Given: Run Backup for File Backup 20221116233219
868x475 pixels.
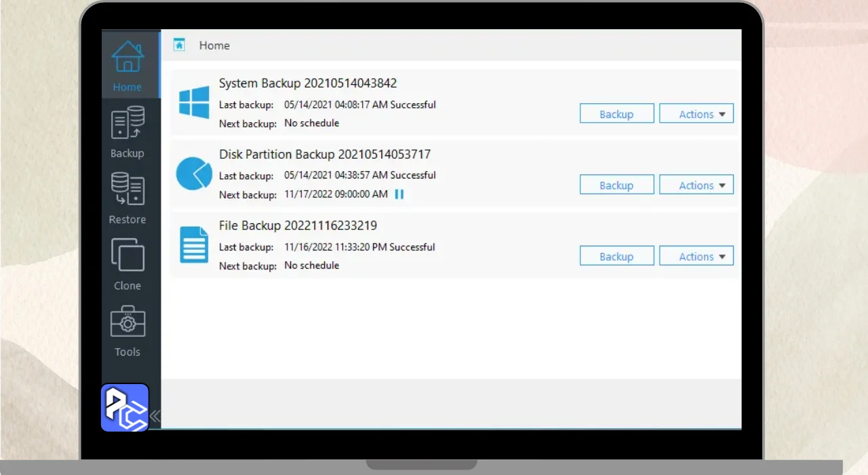Looking at the screenshot, I should click(616, 256).
